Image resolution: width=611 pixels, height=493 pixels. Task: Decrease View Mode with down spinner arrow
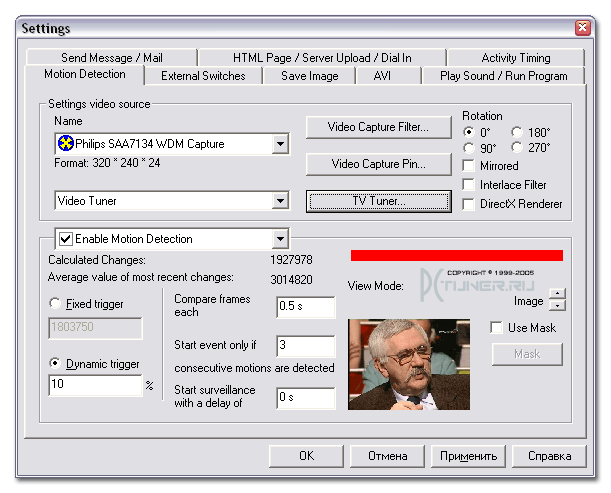(x=557, y=306)
